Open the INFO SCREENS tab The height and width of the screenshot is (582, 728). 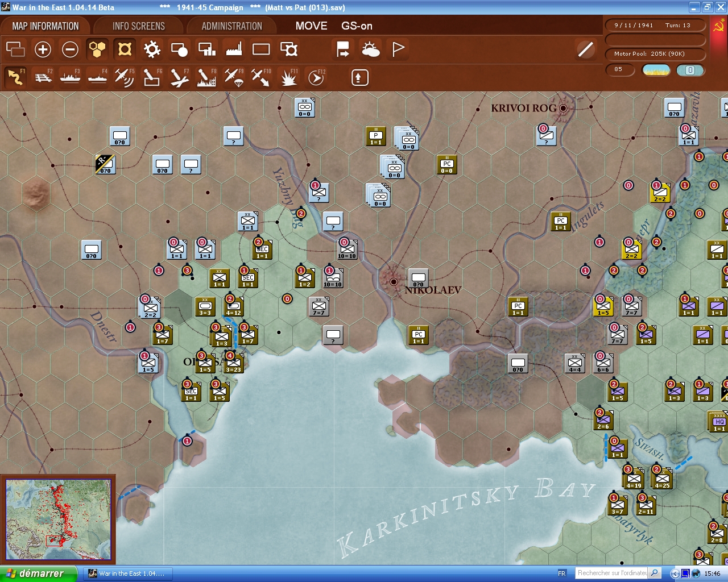[x=139, y=26]
